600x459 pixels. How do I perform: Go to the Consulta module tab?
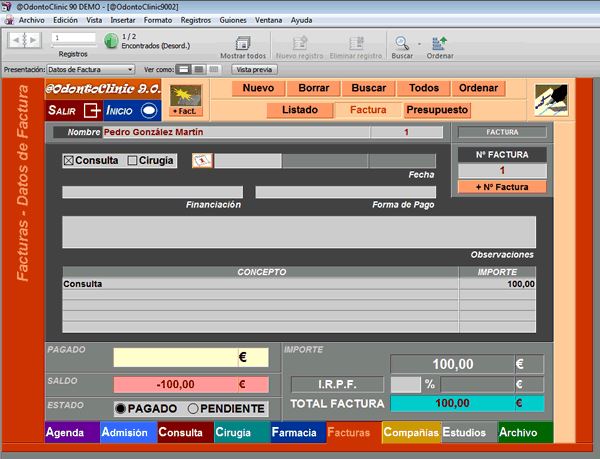185,432
